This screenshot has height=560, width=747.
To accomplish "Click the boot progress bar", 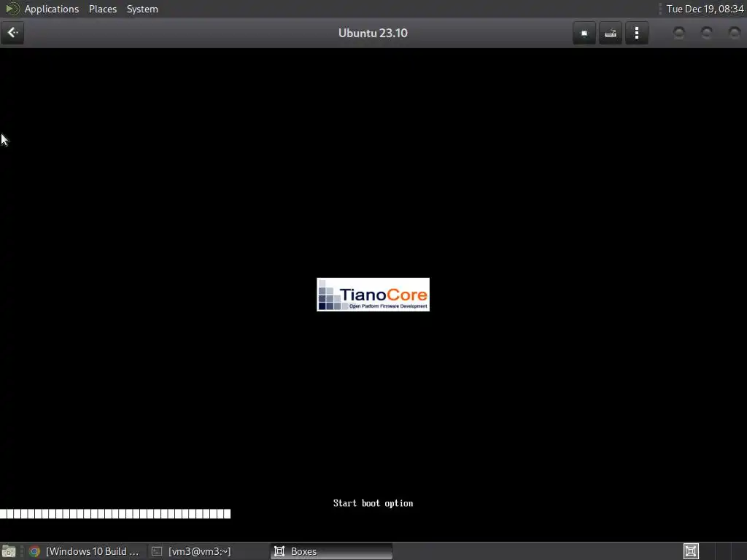I will [x=115, y=514].
